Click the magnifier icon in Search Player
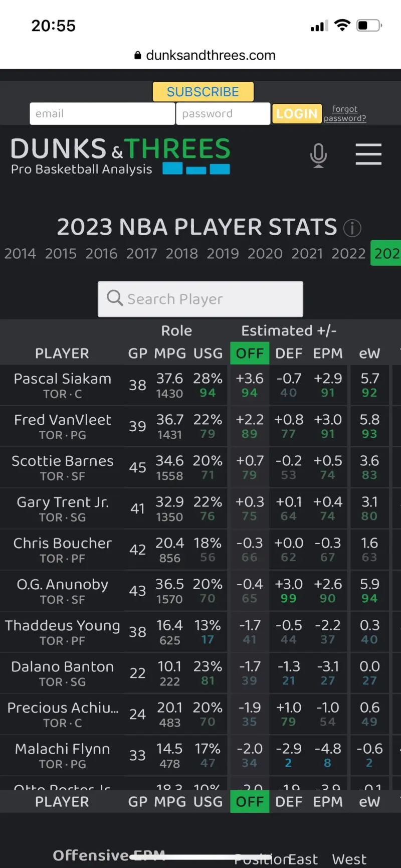Image resolution: width=401 pixels, height=868 pixels. [x=115, y=298]
